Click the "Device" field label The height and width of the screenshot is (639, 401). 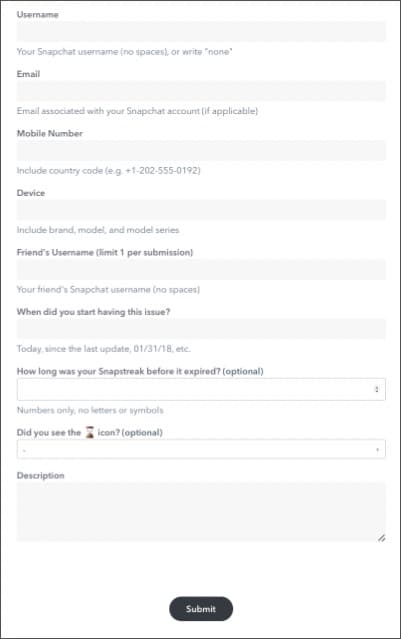pyautogui.click(x=31, y=193)
